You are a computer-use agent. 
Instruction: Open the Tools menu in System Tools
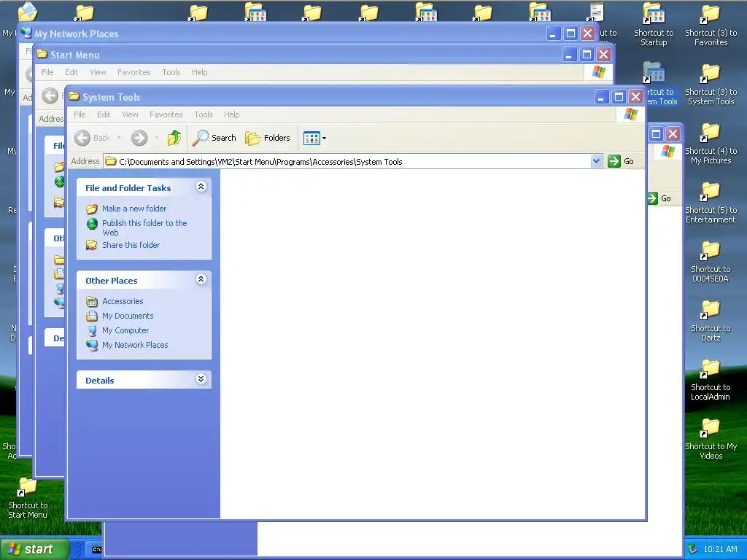204,114
